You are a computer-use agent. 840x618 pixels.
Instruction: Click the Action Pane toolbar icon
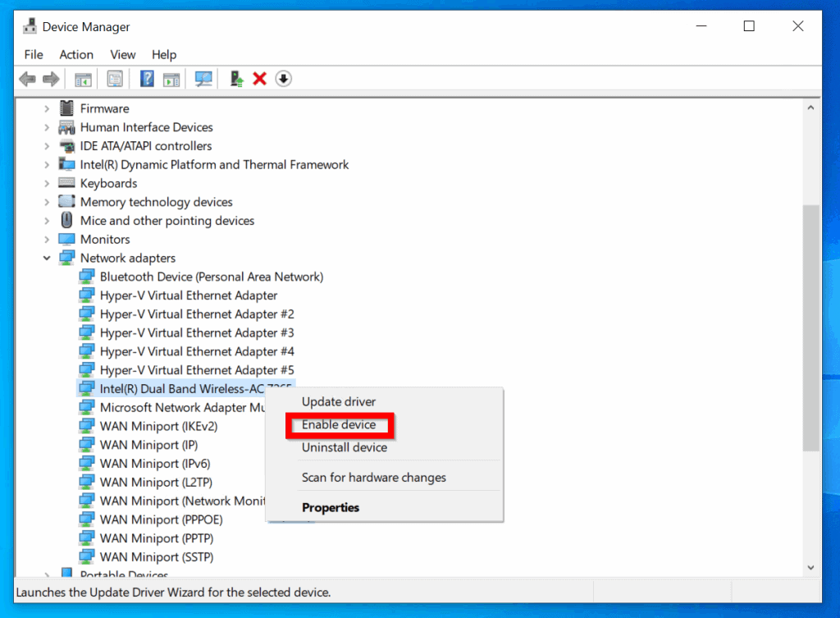pos(171,80)
